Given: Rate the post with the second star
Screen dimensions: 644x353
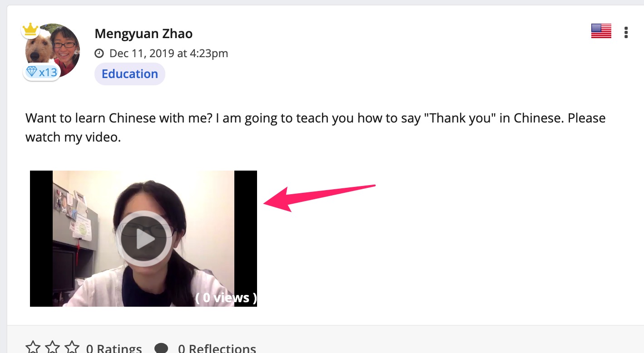Looking at the screenshot, I should [52, 348].
